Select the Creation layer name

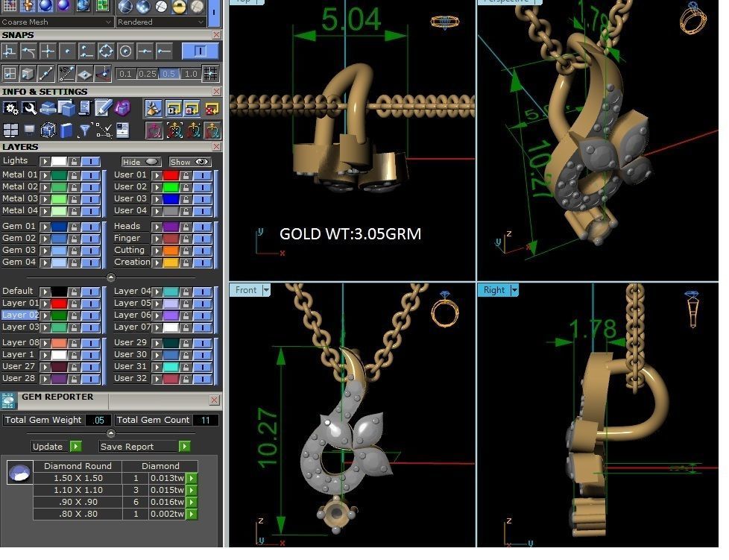pos(132,262)
